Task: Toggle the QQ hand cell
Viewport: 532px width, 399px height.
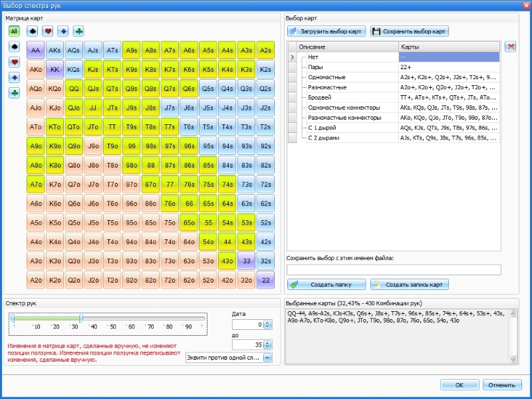Action: click(74, 88)
